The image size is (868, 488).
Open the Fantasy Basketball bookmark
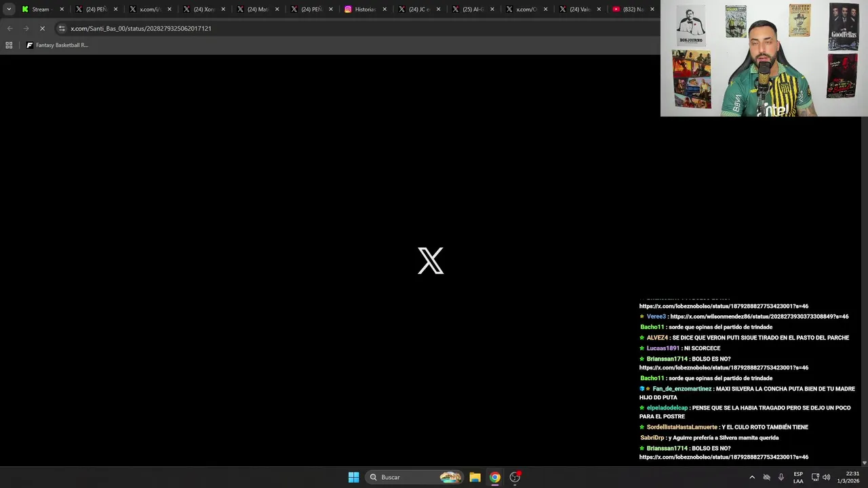click(x=57, y=45)
